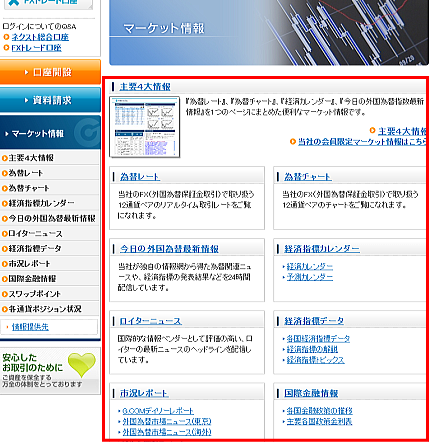Open the 為替チャート card heading link
430x442 pixels.
click(308, 177)
